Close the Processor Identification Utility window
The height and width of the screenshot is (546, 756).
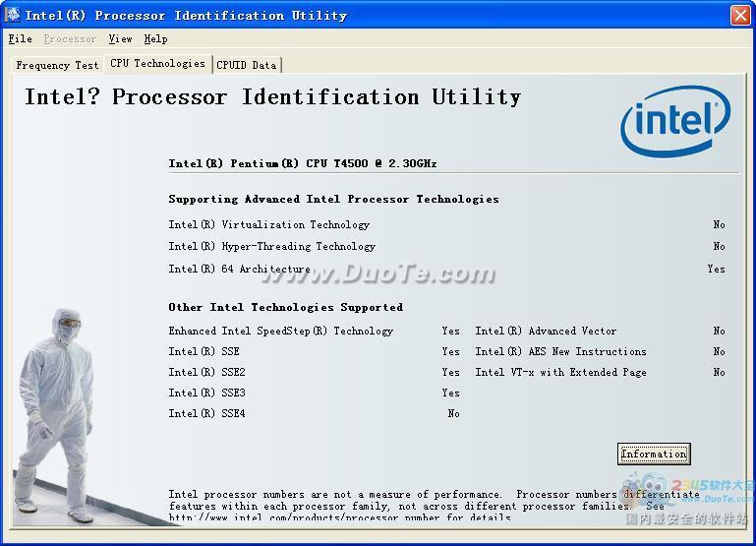(740, 16)
